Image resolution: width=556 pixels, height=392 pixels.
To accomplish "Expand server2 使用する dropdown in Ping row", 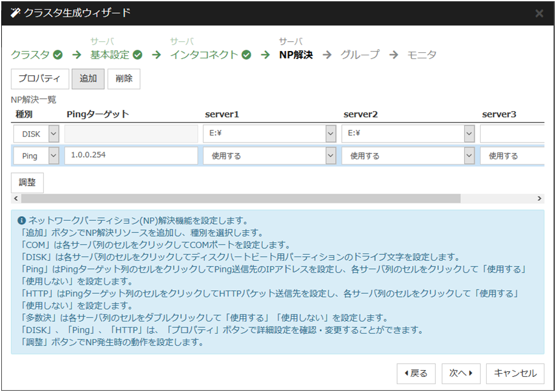I will point(469,156).
